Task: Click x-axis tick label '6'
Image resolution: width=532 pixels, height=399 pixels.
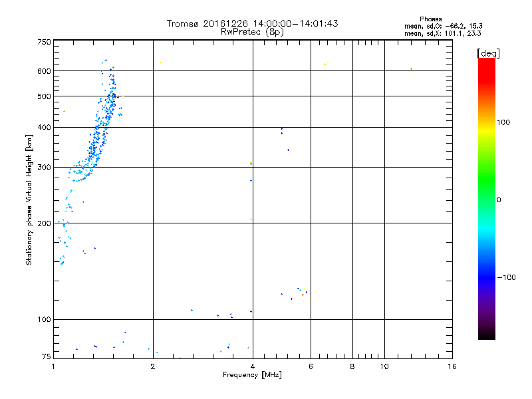Action: 311,366
